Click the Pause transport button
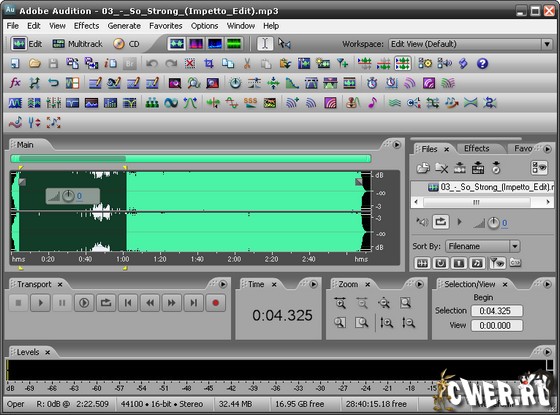This screenshot has height=415, width=560. 62,303
